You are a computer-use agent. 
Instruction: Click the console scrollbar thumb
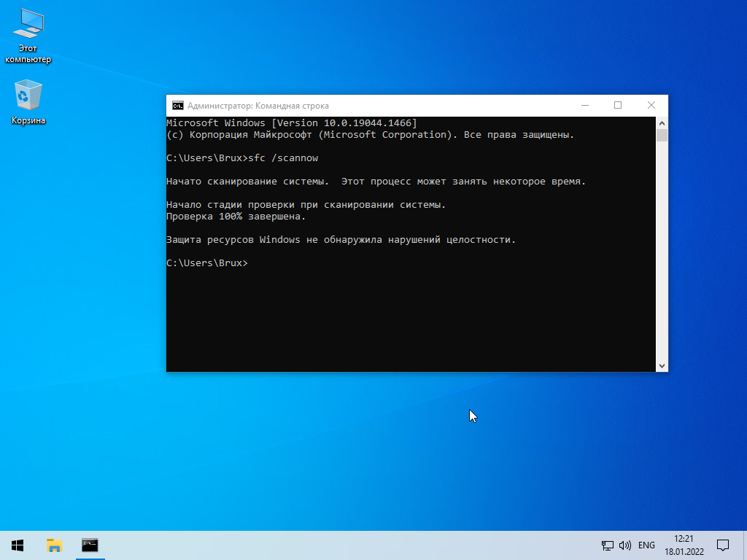click(662, 135)
